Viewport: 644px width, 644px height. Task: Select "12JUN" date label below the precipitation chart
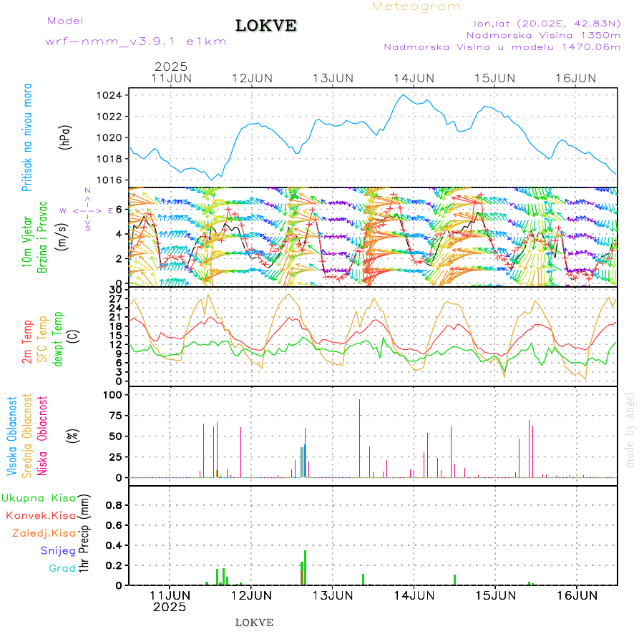251,595
